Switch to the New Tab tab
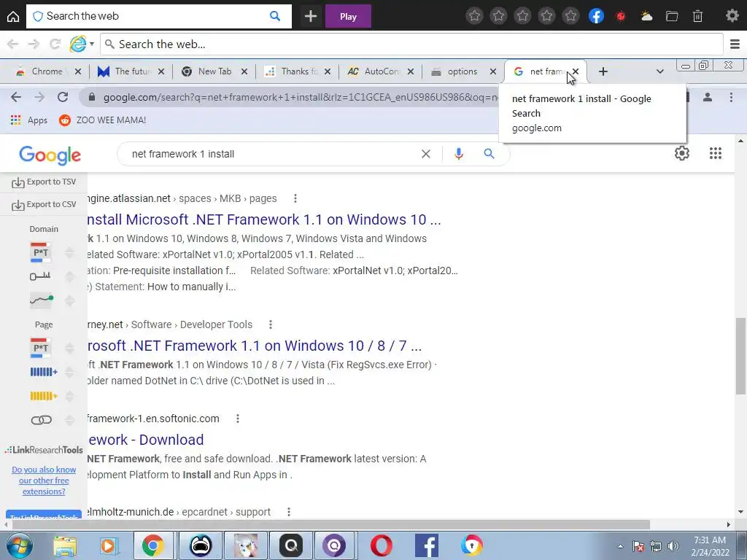The width and height of the screenshot is (747, 560). pos(214,71)
